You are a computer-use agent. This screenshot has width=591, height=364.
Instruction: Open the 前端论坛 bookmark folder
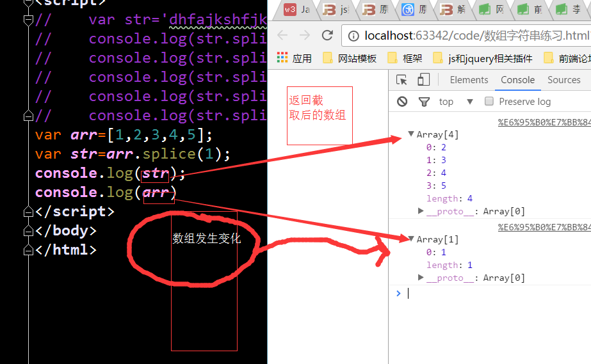[x=567, y=58]
